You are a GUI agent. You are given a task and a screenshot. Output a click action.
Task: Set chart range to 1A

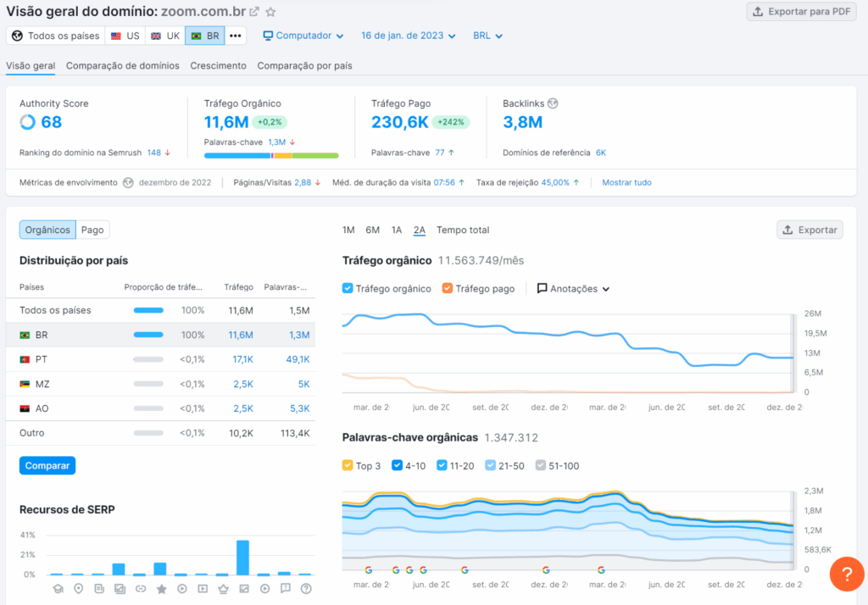click(x=397, y=230)
